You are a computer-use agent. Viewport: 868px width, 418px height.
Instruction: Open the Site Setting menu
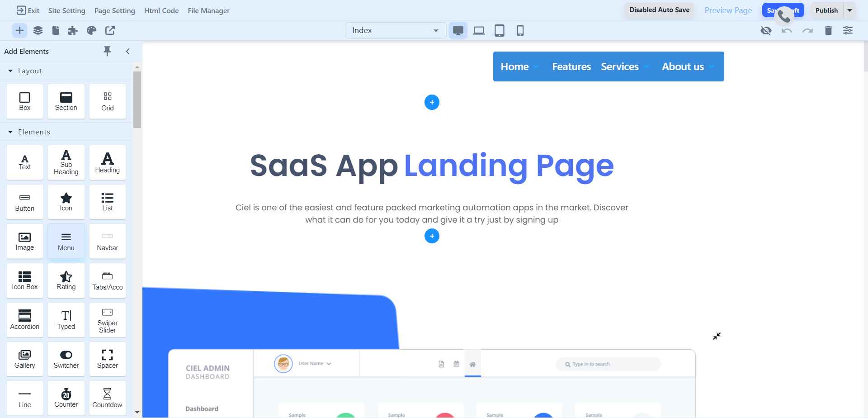[66, 10]
